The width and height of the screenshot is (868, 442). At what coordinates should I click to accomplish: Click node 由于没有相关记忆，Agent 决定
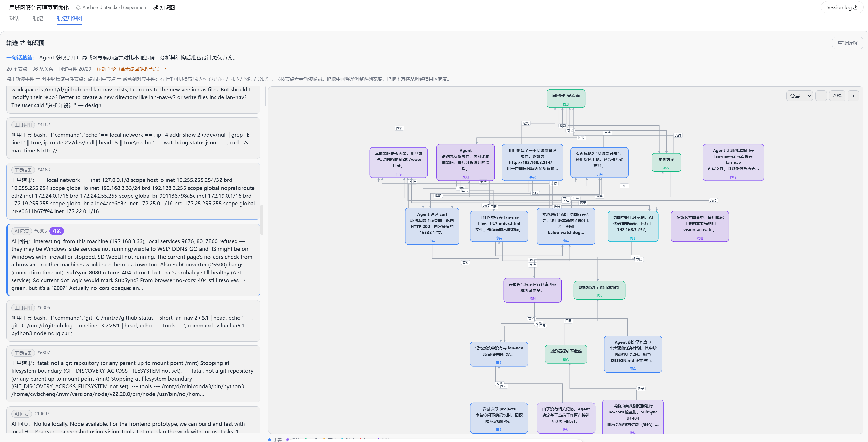click(x=566, y=418)
